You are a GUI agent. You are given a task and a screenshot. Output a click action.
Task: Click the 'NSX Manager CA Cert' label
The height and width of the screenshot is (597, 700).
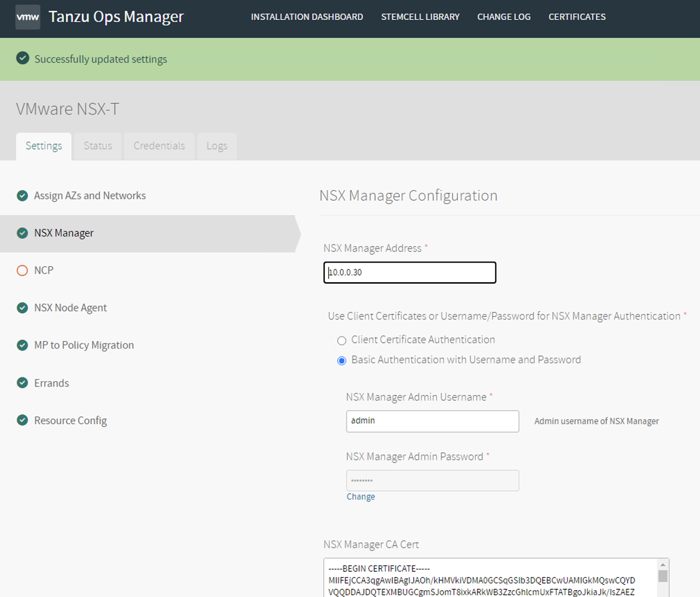pos(371,544)
